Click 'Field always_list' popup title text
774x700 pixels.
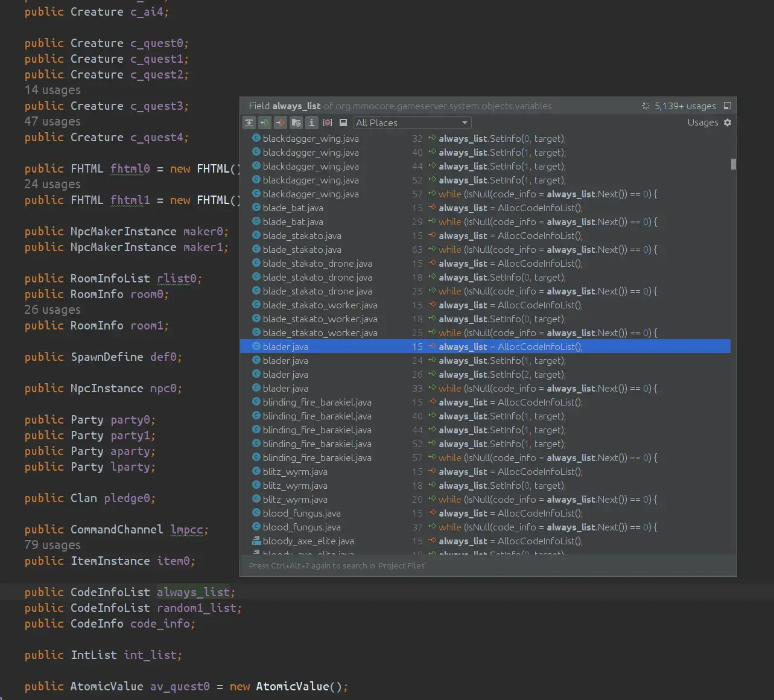pos(285,106)
